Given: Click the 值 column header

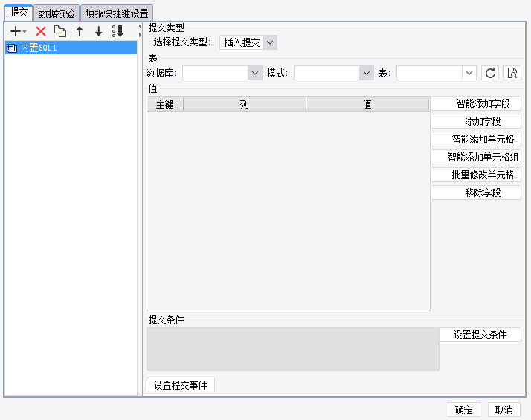Looking at the screenshot, I should tap(367, 104).
